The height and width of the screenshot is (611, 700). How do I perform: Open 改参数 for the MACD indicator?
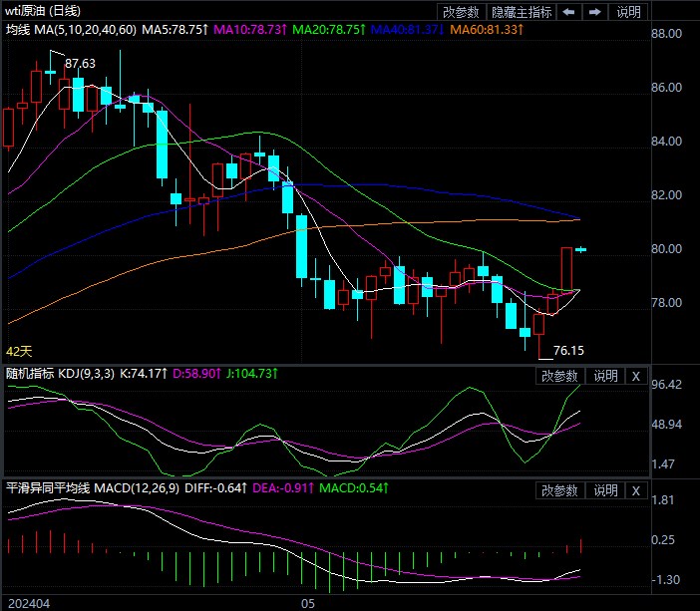[559, 490]
